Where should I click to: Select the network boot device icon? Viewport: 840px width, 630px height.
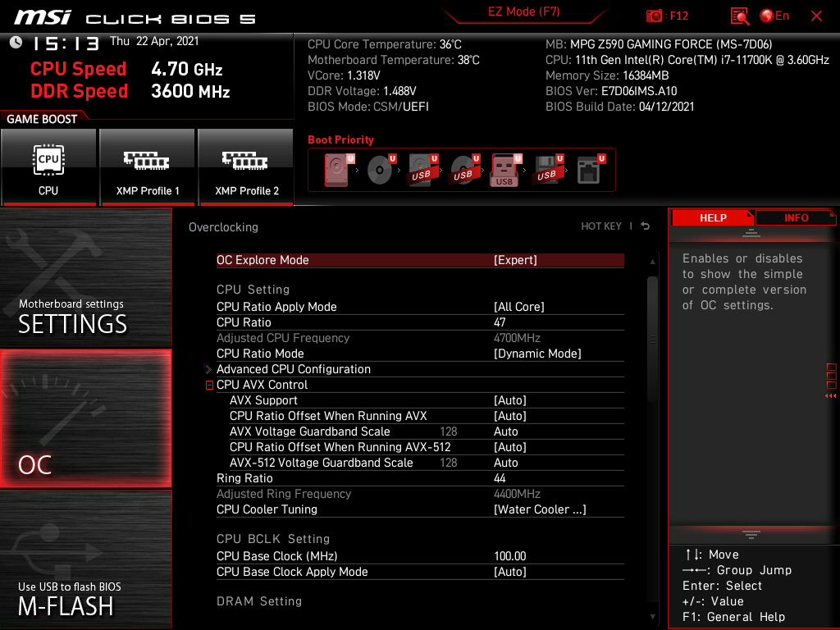coord(590,170)
